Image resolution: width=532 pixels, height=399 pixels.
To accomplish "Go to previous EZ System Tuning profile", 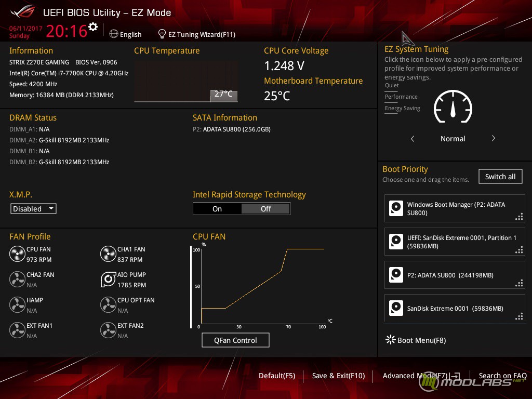I will click(413, 138).
